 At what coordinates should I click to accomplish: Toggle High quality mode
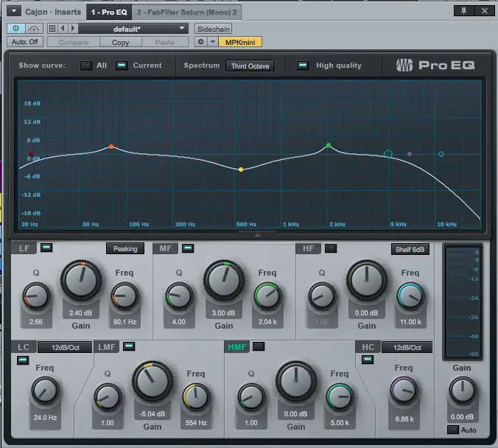click(x=303, y=66)
